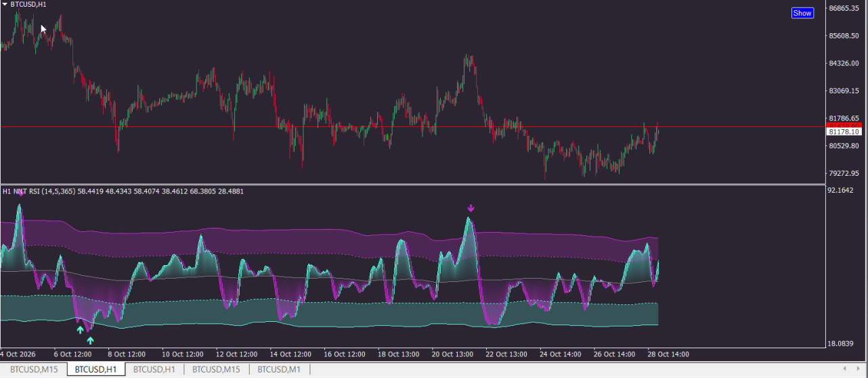Viewport: 868px width, 378px height.
Task: Open the BTCUSD,H1 chart title dropdown triangle
Action: tap(5, 5)
